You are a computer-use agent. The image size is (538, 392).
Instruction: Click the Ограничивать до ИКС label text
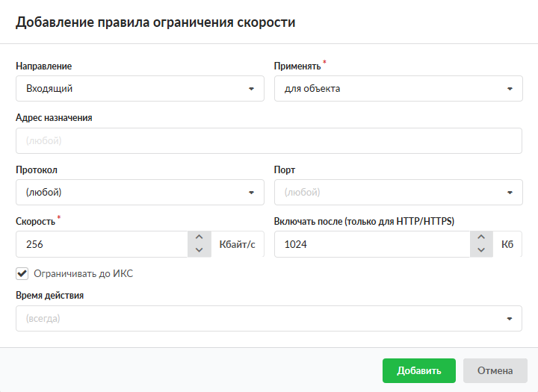84,274
